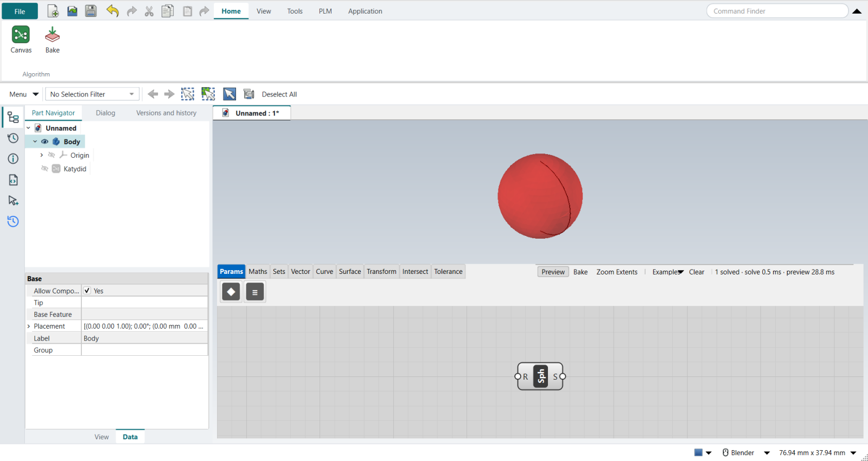Open the info sidebar icon

[x=13, y=159]
